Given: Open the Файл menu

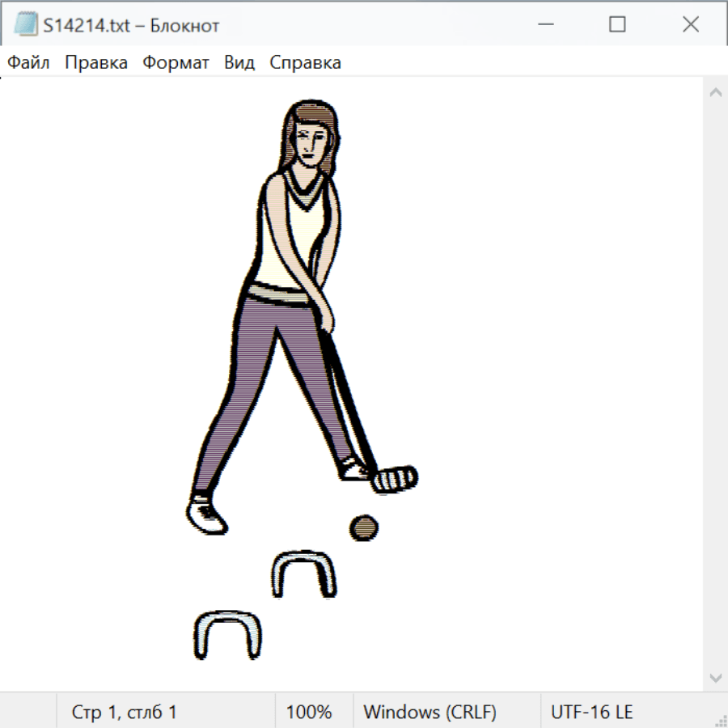Looking at the screenshot, I should tap(28, 63).
